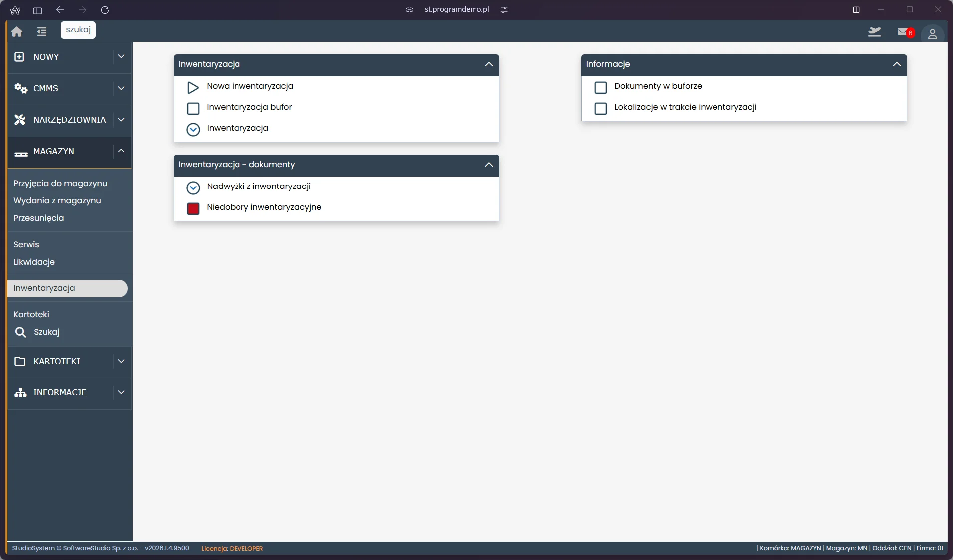
Task: Click the browser logo icon top-left
Action: click(15, 10)
